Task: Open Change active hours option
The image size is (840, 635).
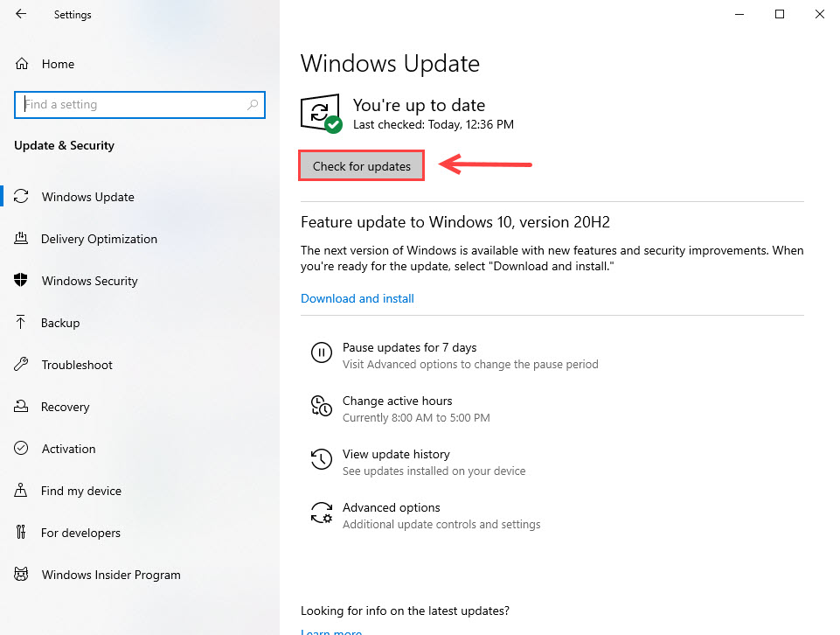Action: coord(397,401)
